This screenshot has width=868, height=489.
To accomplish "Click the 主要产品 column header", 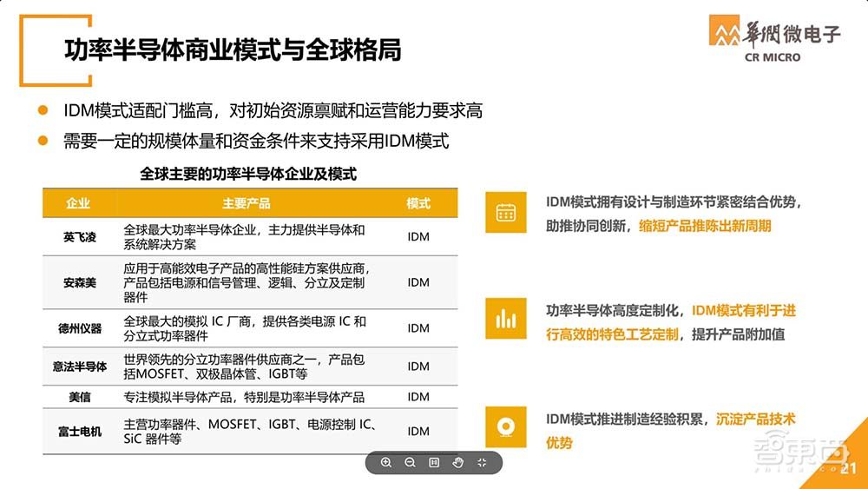I will point(247,203).
